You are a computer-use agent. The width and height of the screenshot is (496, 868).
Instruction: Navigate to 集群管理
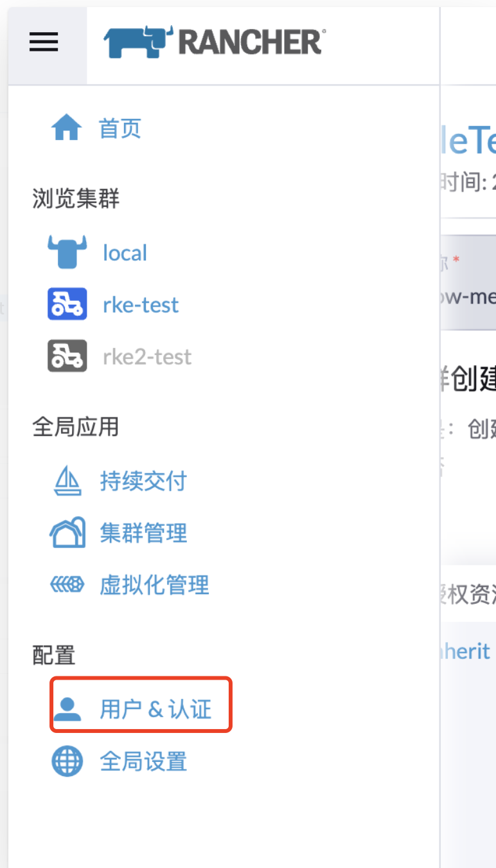pos(143,532)
